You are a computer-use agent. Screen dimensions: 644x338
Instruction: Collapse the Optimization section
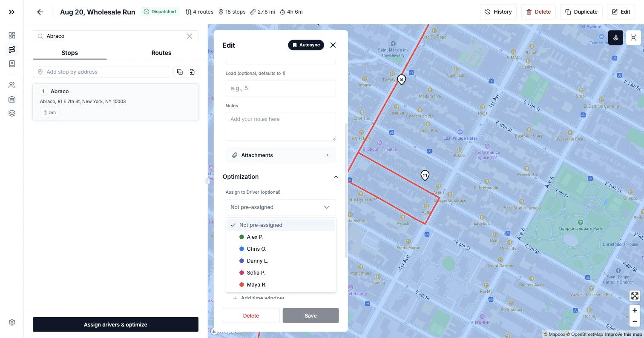click(336, 177)
